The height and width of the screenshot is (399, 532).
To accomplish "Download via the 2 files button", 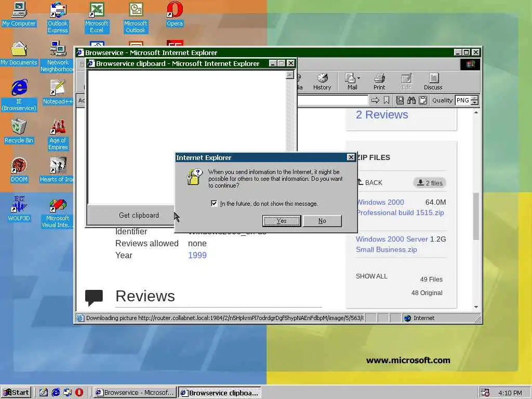I will 430,183.
